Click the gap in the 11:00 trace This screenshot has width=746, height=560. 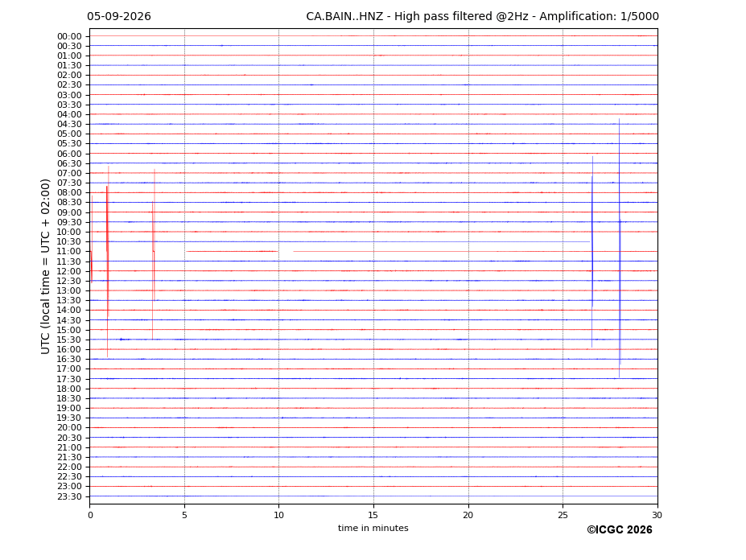pos(286,251)
